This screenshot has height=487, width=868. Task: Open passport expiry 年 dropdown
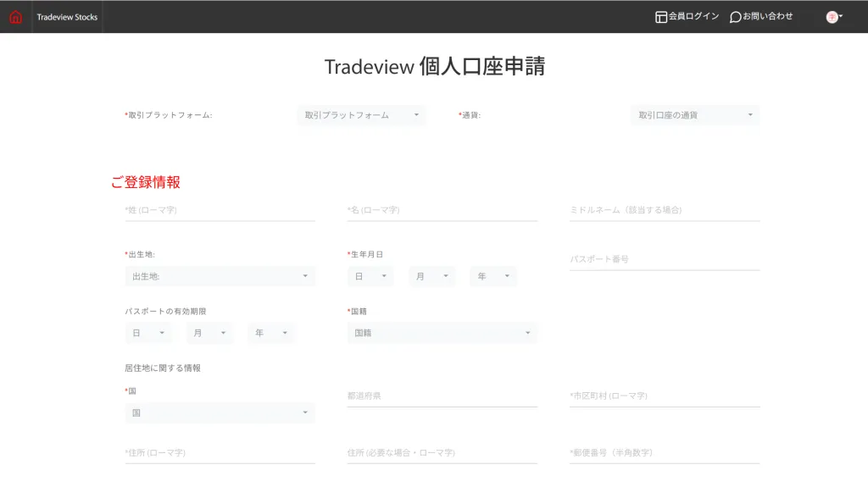click(x=271, y=333)
